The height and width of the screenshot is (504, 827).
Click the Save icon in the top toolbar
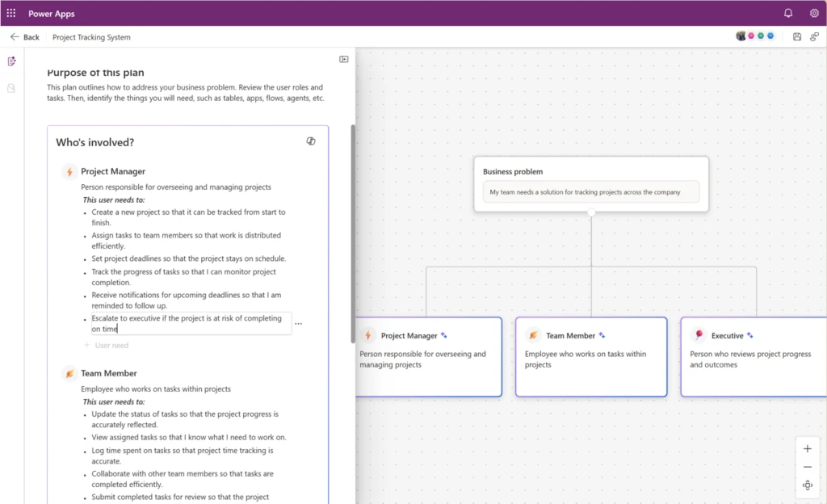coord(796,36)
